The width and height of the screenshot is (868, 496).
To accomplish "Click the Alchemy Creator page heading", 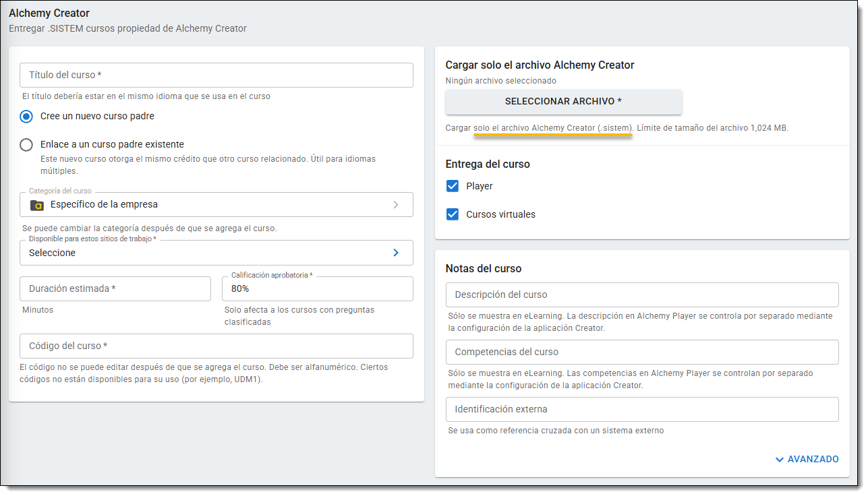I will coord(49,13).
